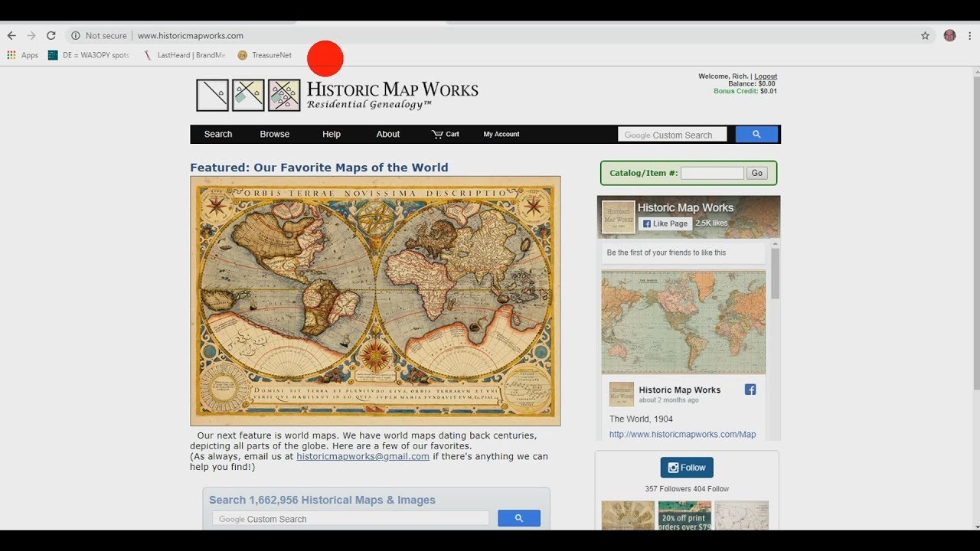
Task: Open DE = WA3OPY spots bookmark
Action: [x=89, y=55]
